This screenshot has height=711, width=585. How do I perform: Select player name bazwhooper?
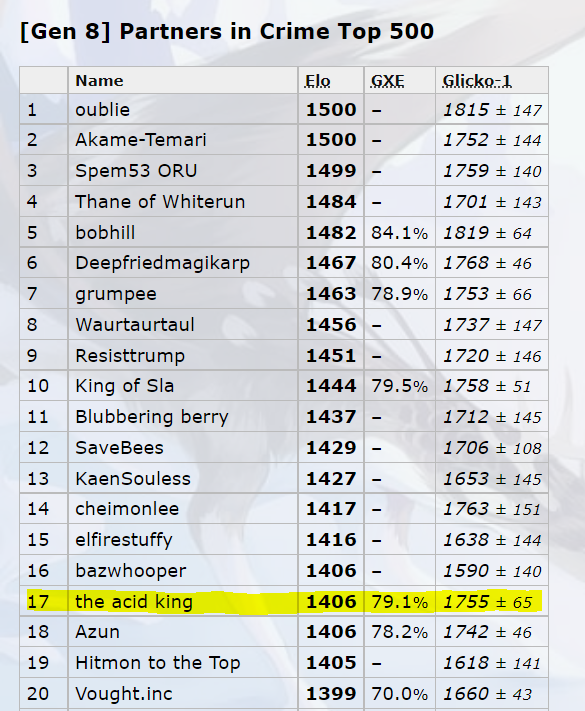pyautogui.click(x=131, y=571)
